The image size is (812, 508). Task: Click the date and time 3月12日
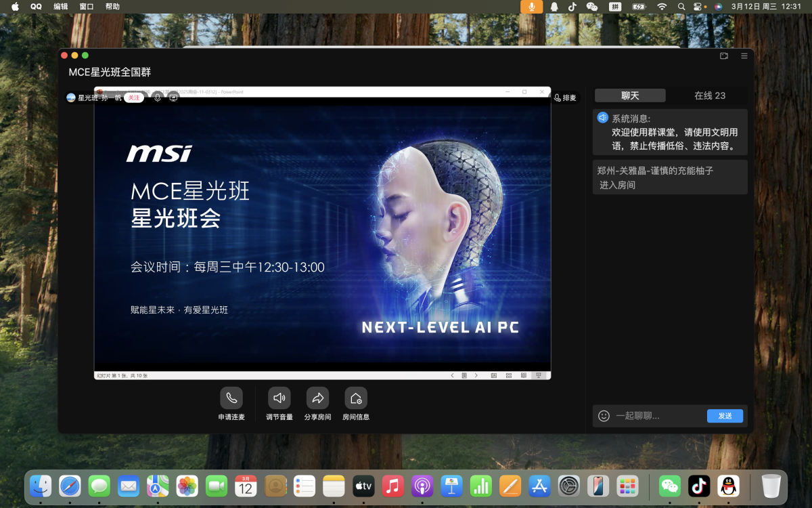point(766,6)
